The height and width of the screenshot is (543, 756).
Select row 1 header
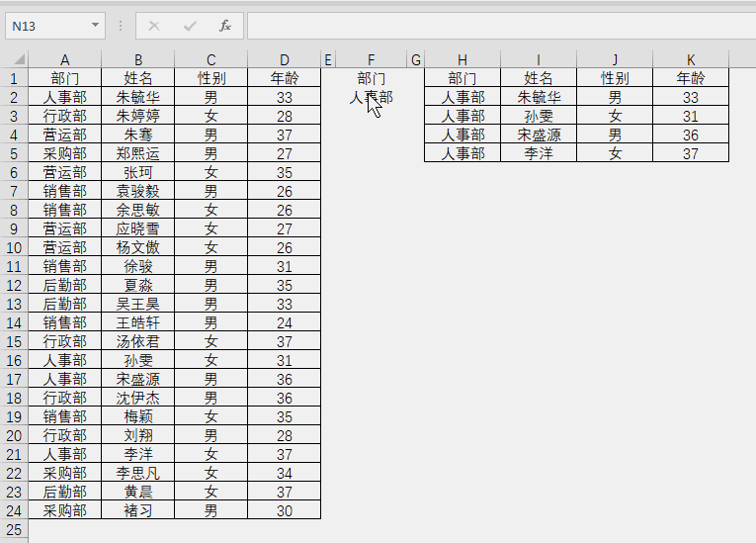coord(14,78)
